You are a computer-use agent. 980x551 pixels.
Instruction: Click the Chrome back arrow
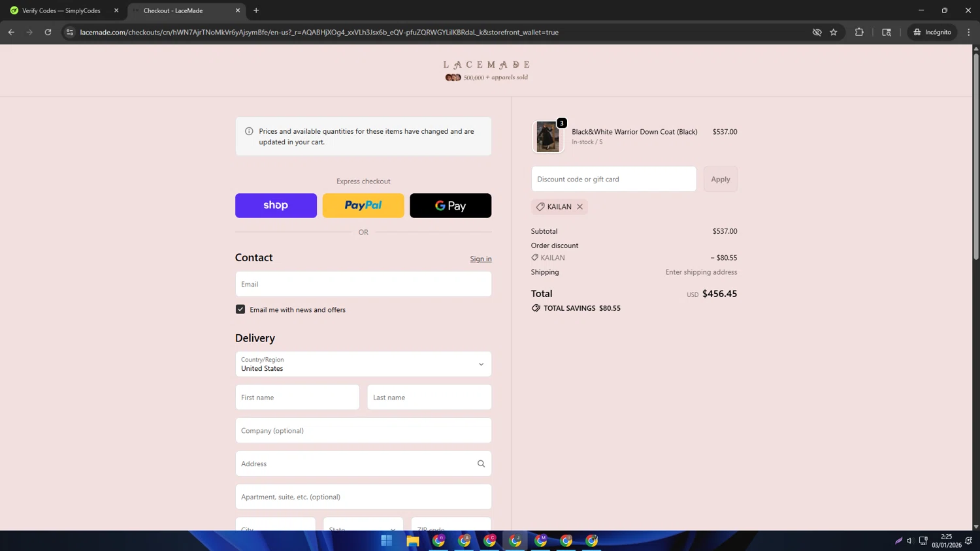pos(11,32)
